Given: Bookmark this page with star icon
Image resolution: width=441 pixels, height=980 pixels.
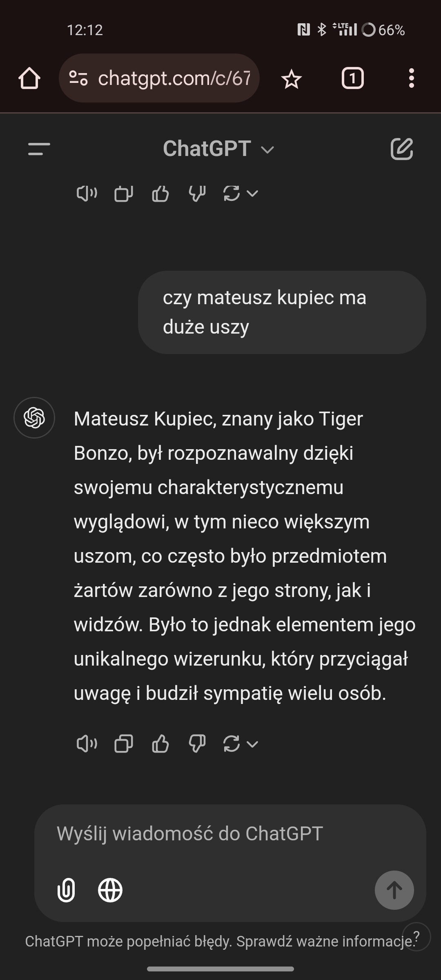Looking at the screenshot, I should coord(291,79).
